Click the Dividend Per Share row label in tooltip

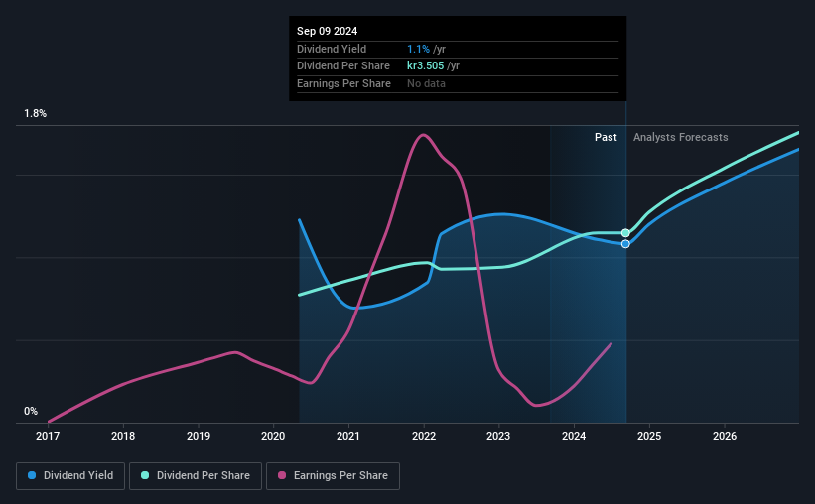pyautogui.click(x=343, y=66)
